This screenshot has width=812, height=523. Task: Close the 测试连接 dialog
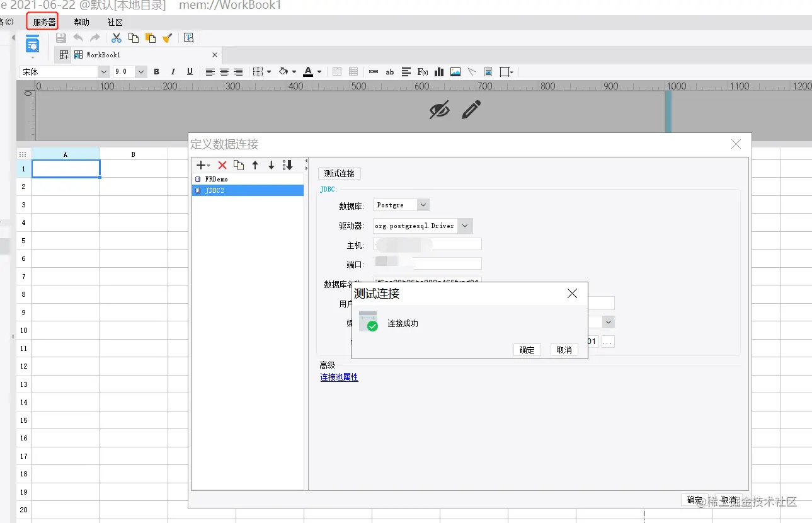point(572,294)
